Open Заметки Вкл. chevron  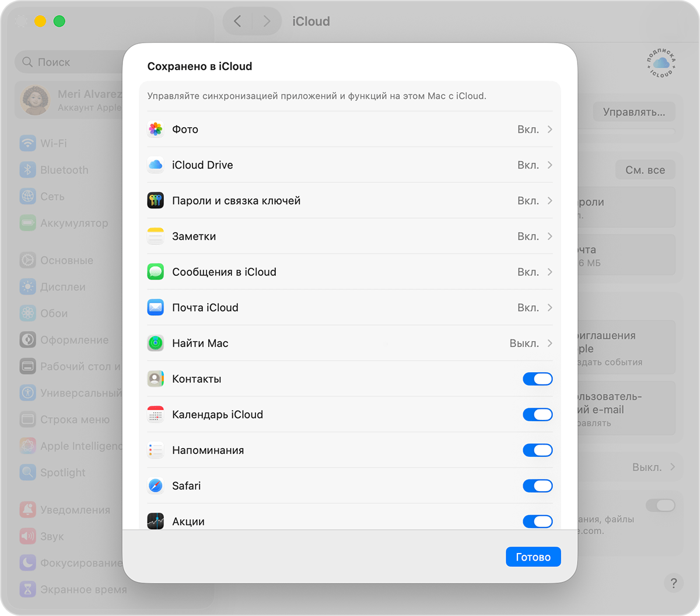549,236
